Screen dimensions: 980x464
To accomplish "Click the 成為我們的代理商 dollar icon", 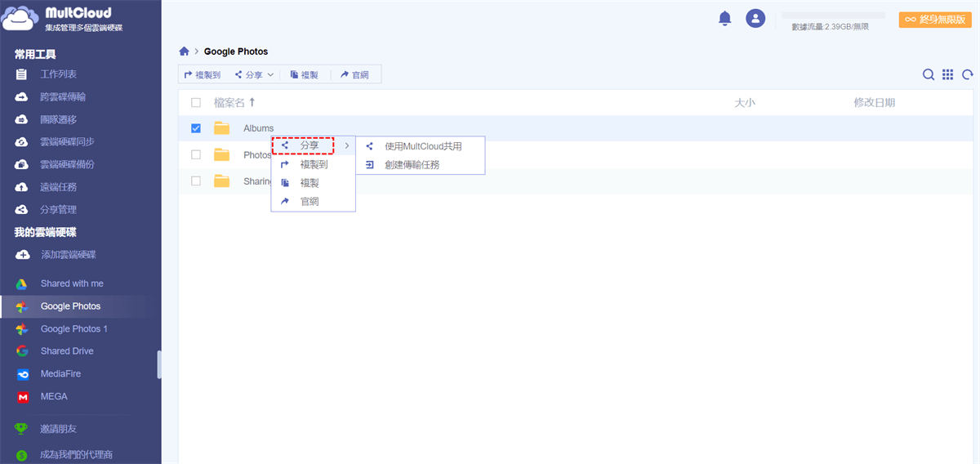I will point(22,454).
